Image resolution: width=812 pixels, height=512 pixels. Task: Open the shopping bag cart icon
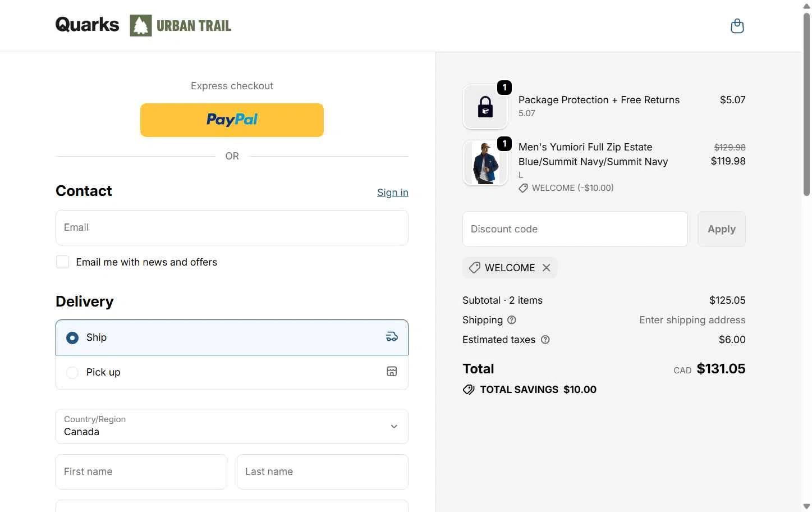pyautogui.click(x=737, y=26)
